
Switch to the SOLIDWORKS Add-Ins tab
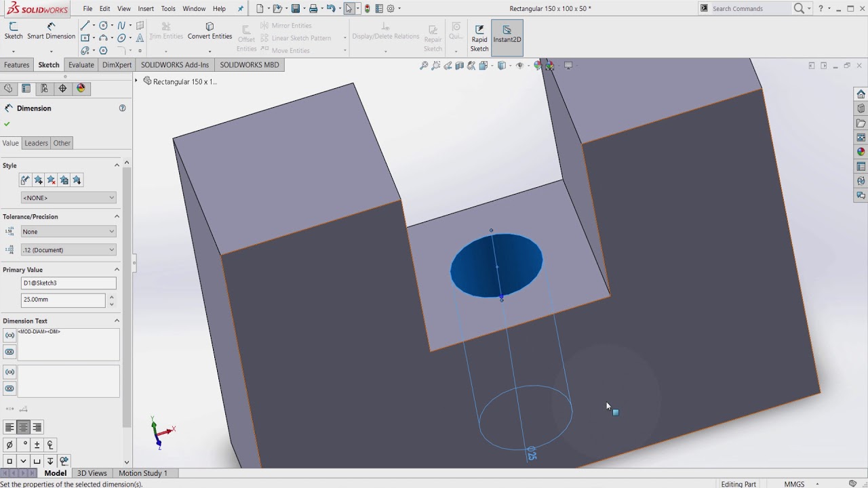point(175,65)
